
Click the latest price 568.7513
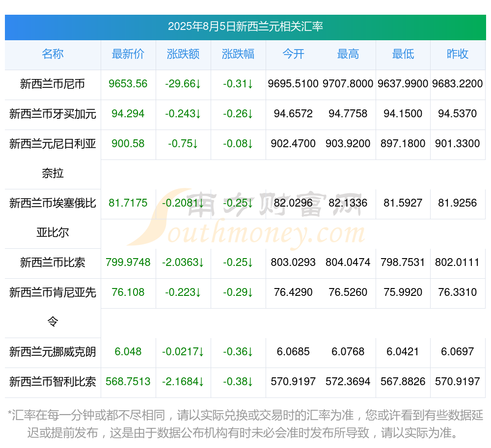(128, 382)
